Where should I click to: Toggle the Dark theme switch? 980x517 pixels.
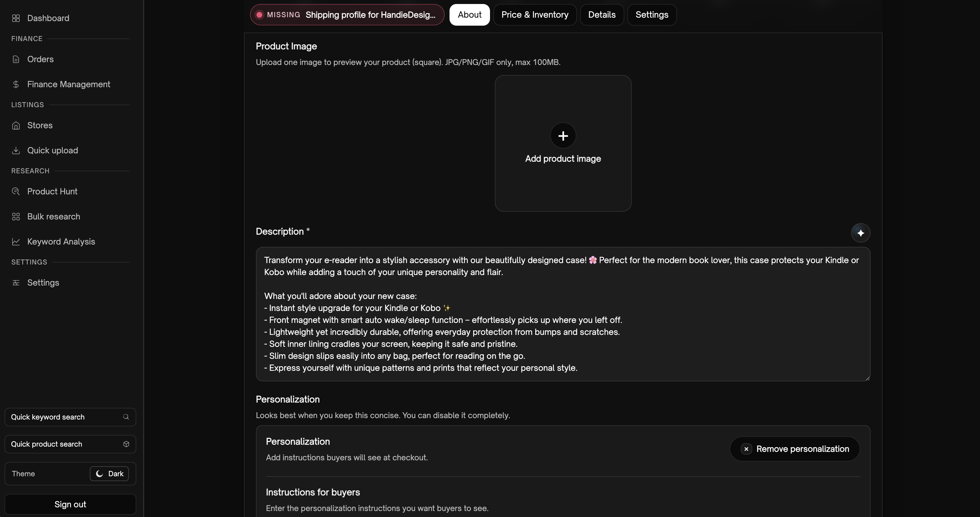[x=109, y=474]
